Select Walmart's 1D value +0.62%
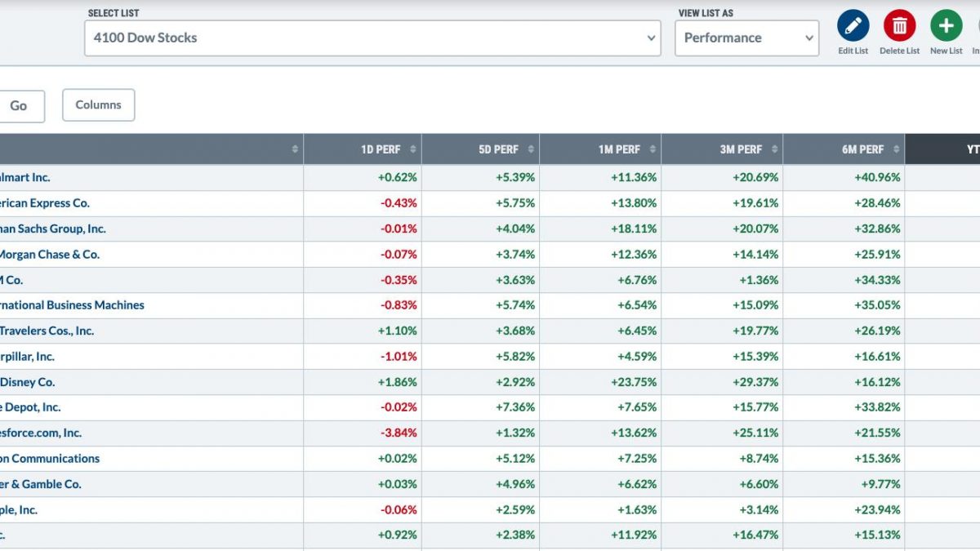 point(398,177)
